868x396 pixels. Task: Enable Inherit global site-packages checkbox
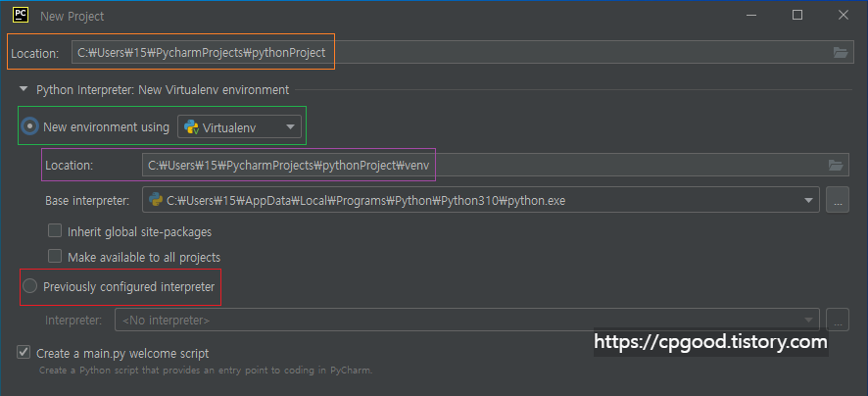click(55, 230)
